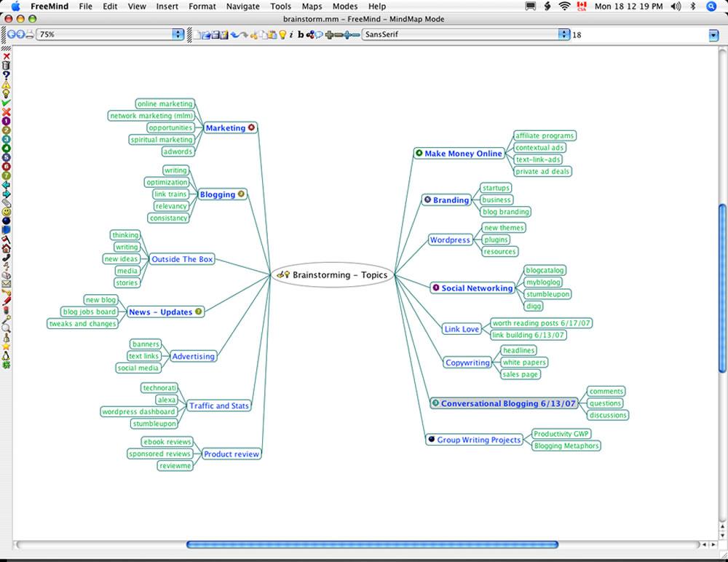
Task: Click the printer icon in toolbar
Action: coord(30,34)
